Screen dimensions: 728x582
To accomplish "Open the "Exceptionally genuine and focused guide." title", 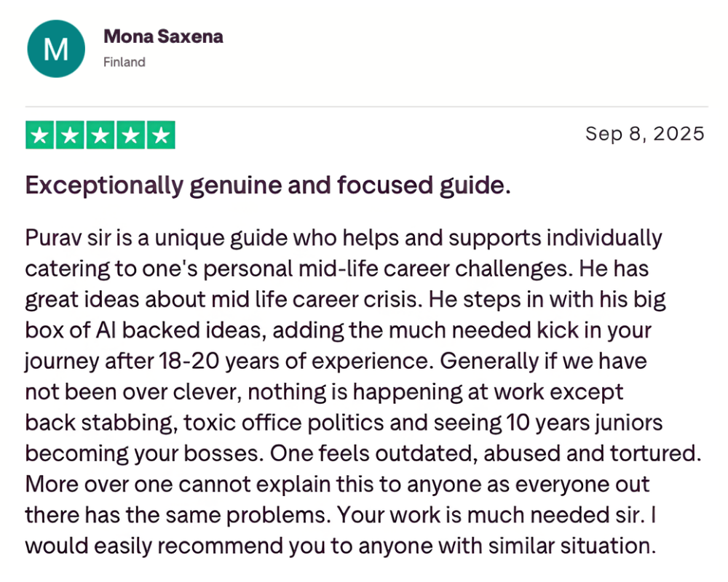I will [268, 186].
